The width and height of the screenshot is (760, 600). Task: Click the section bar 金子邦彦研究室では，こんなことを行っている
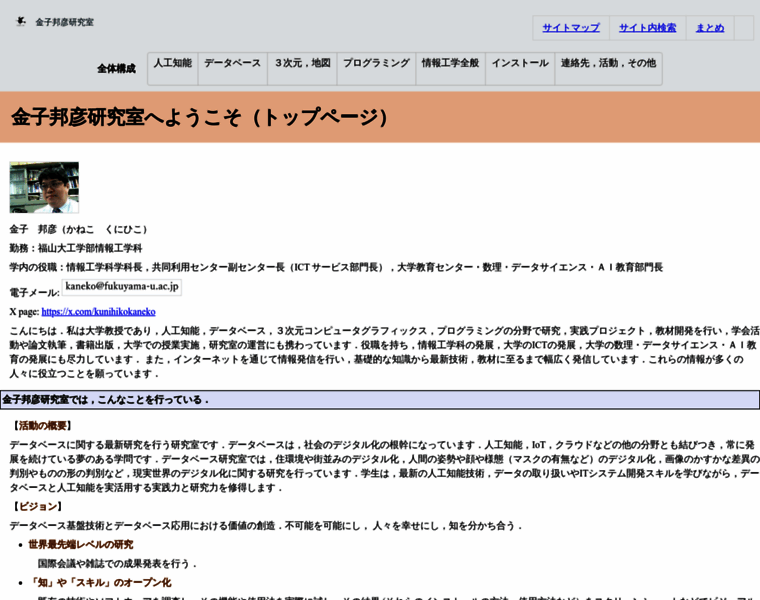(x=380, y=400)
